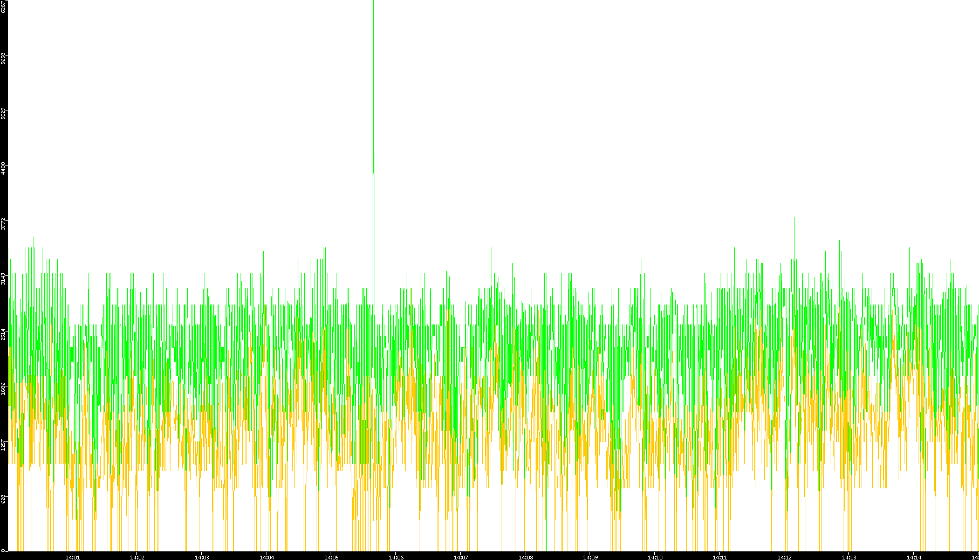Image resolution: width=979 pixels, height=560 pixels.
Task: Click the 1257 y-axis value label
Action: pyautogui.click(x=3, y=444)
